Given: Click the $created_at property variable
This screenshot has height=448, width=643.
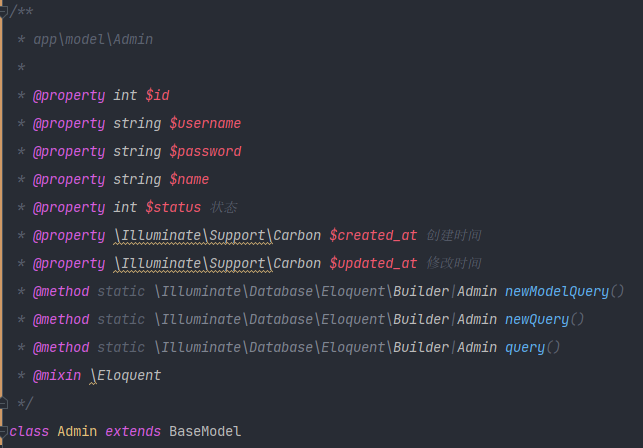Looking at the screenshot, I should (373, 235).
